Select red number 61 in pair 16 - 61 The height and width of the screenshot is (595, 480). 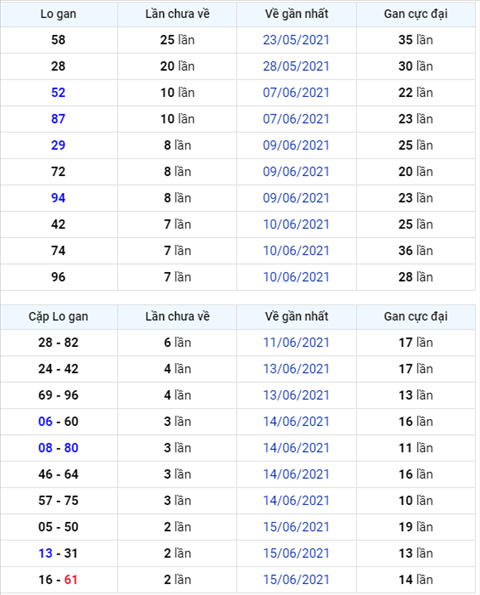tap(71, 579)
